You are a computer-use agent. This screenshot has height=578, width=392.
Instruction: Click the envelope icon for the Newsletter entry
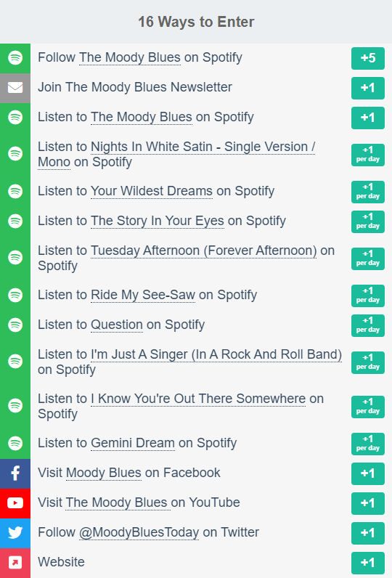[15, 88]
